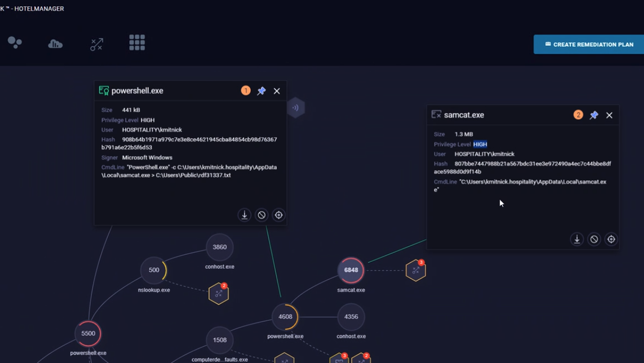Select the attack tactics arrow icon in toolbar

tap(97, 44)
